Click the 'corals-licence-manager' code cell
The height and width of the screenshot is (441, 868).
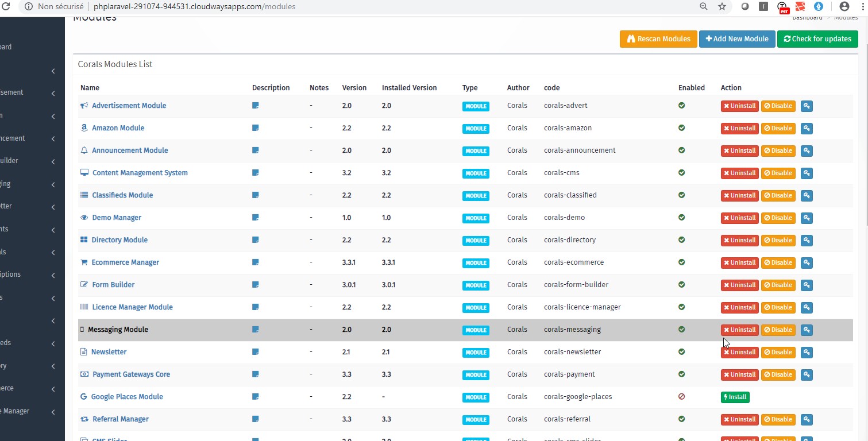point(582,307)
